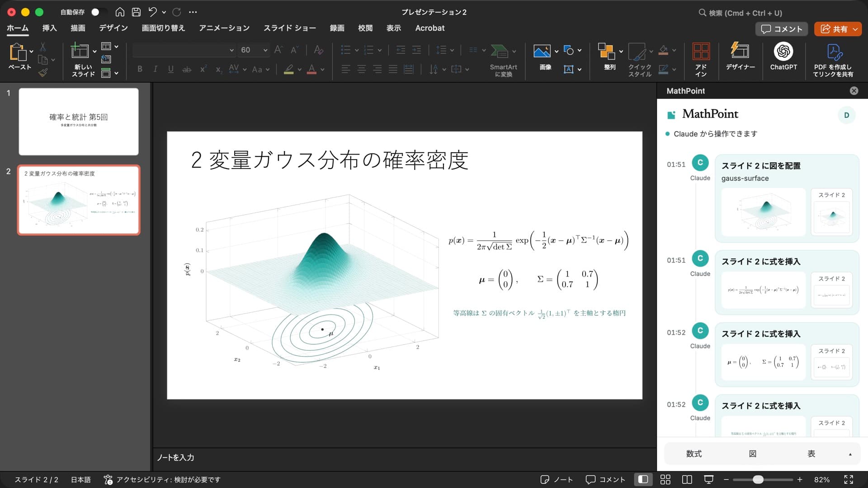Screen dimensions: 868x488
Task: Open the Insert ribbon tab
Action: coord(49,28)
